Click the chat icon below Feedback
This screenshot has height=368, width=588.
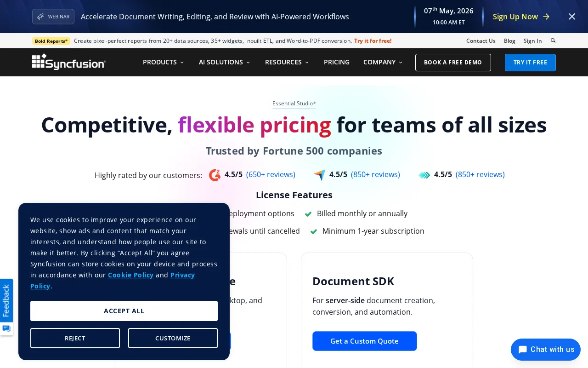coord(6,328)
